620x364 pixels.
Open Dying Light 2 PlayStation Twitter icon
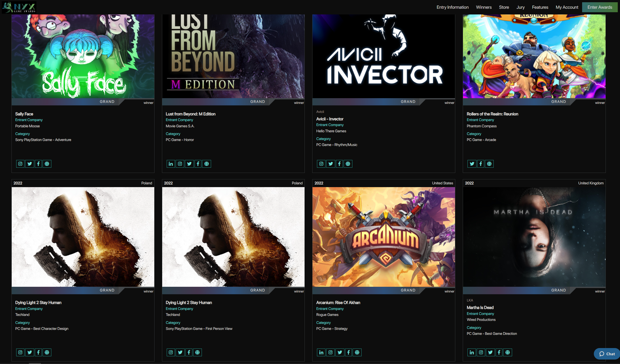(180, 352)
